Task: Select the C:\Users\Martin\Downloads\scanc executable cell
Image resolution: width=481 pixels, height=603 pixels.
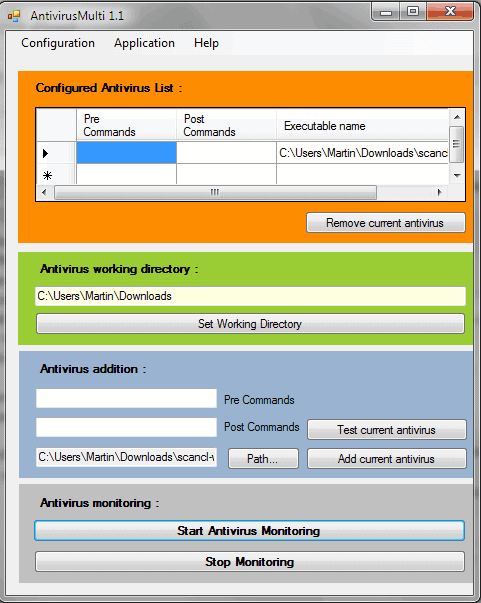Action: (363, 153)
